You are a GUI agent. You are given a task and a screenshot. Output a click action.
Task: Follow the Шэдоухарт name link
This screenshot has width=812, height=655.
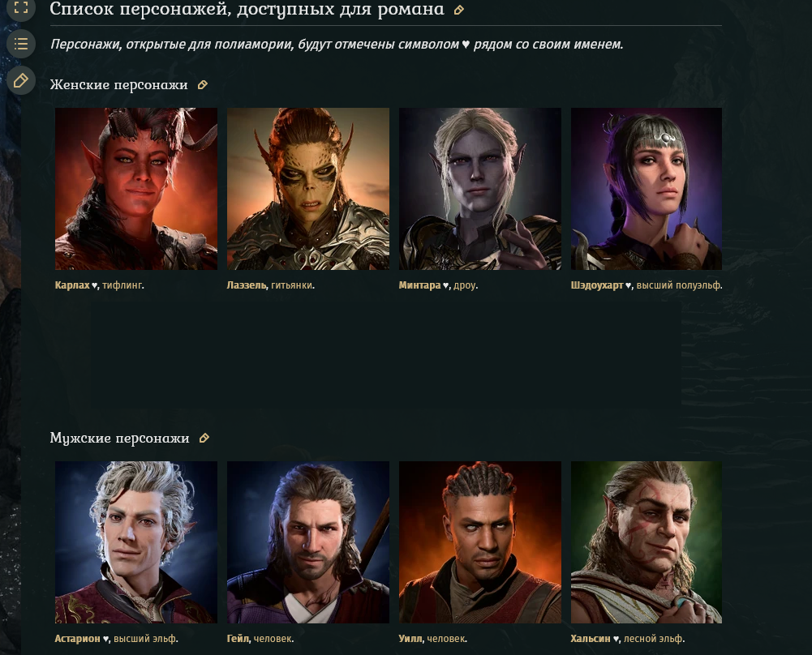(x=597, y=285)
